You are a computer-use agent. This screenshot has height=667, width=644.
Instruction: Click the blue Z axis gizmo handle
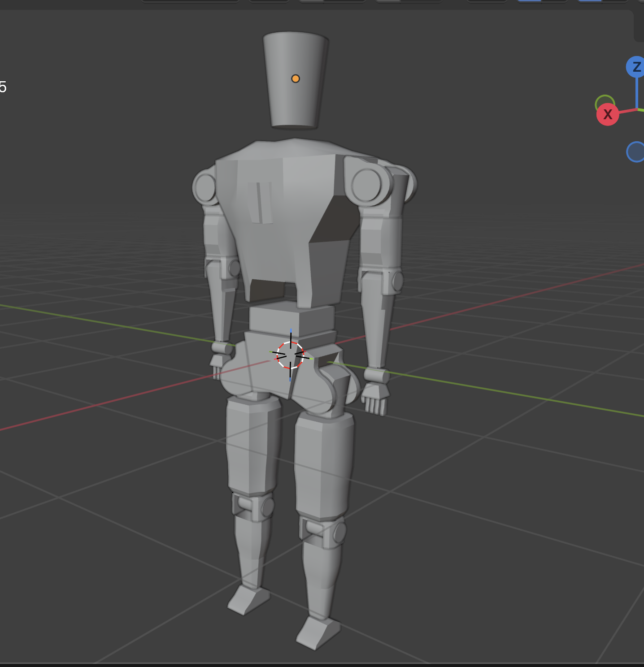[636, 67]
